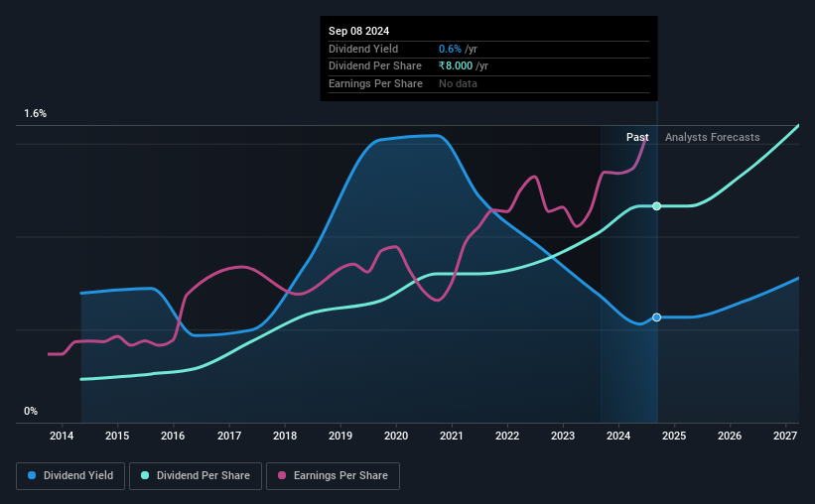
Task: Click the 0.6% dividend yield value in tooltip
Action: tap(450, 49)
